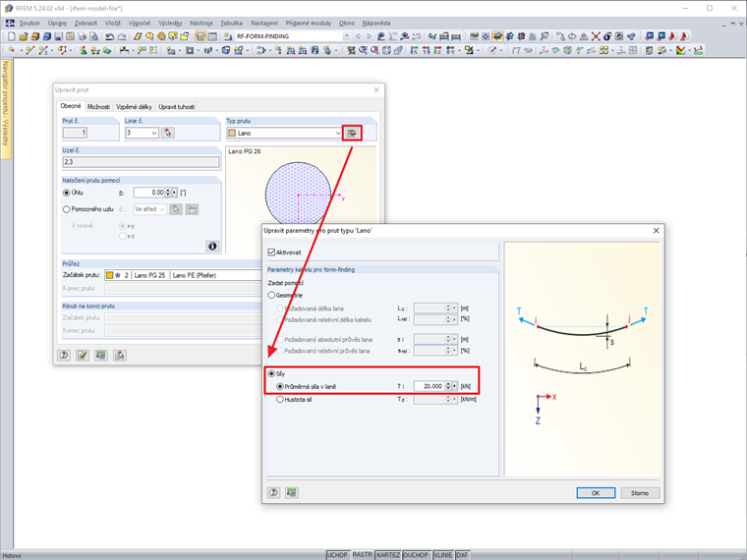
Task: Click the units icon in Upravit prut dialog
Action: (101, 356)
